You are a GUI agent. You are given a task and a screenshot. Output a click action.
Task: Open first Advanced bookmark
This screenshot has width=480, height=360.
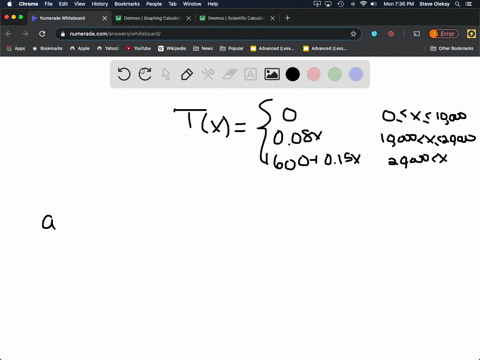pyautogui.click(x=272, y=48)
